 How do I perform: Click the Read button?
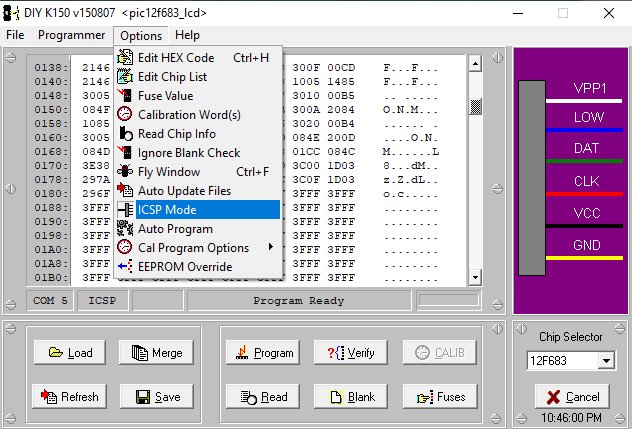[x=263, y=397]
